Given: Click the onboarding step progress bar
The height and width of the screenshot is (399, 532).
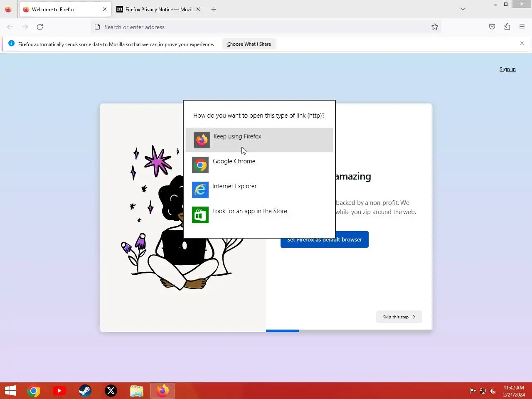Looking at the screenshot, I should [349, 331].
